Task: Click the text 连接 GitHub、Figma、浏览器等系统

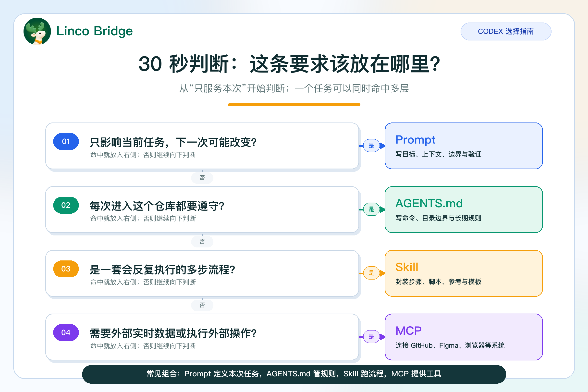Action: point(450,345)
